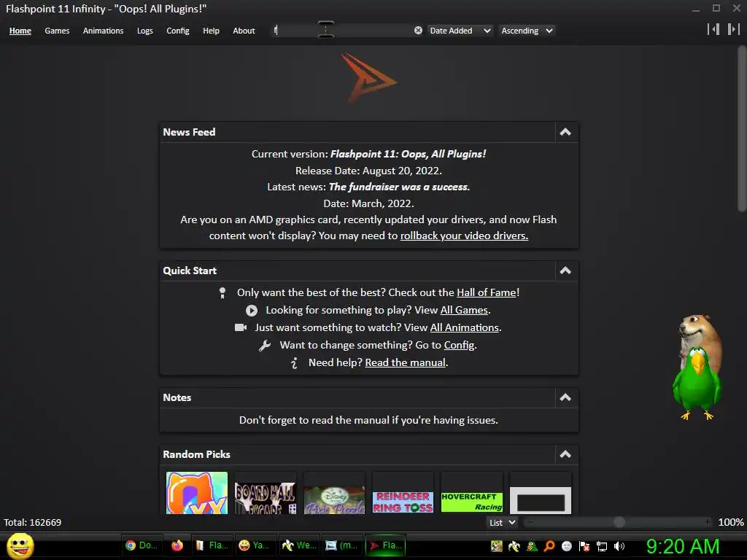Open the List layout dropdown
The image size is (747, 560).
click(x=502, y=522)
